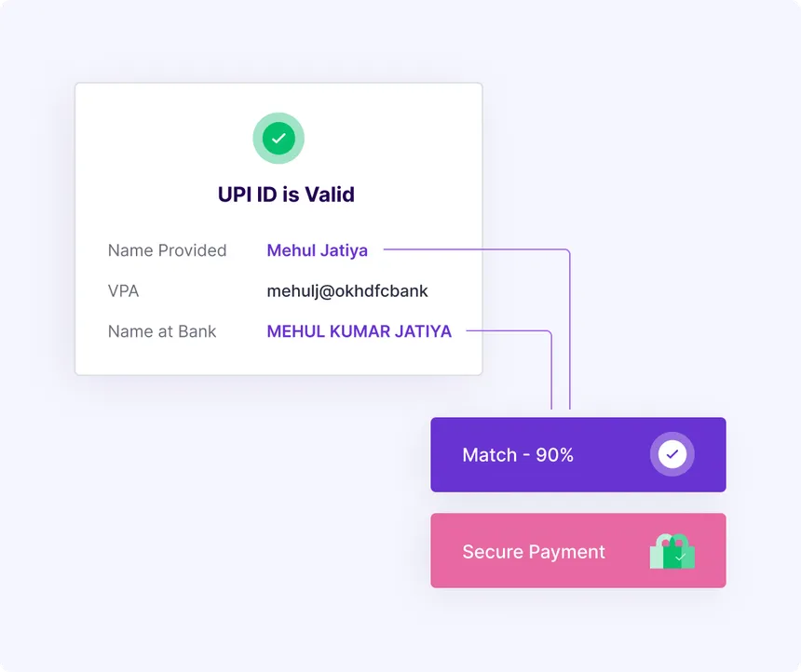Select the Name Provided label

(167, 250)
